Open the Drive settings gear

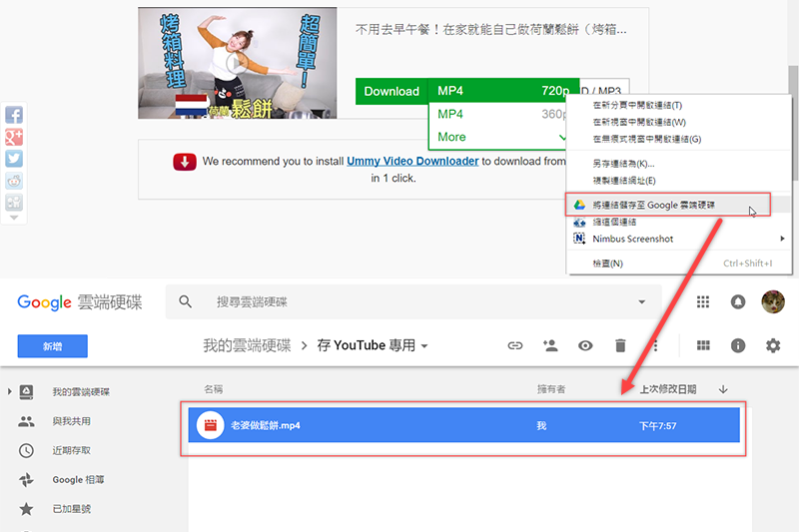pos(773,345)
